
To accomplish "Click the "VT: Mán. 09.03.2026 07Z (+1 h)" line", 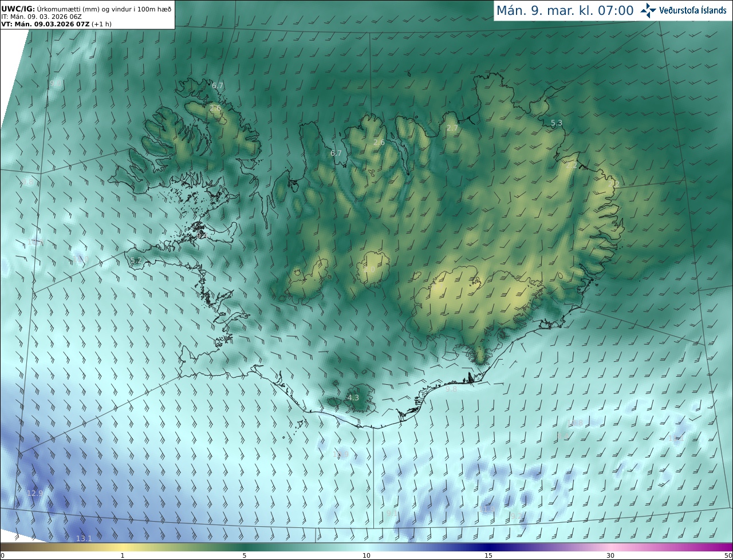I will coord(56,25).
